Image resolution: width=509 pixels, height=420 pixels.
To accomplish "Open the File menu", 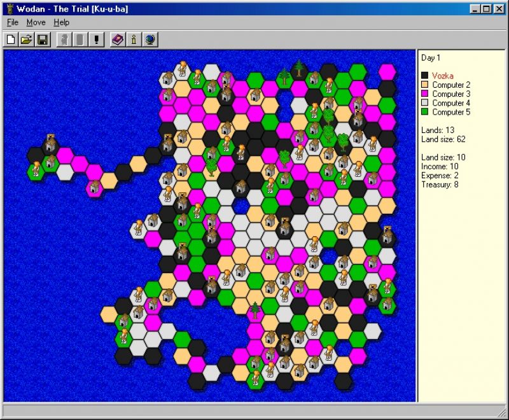I will [13, 22].
